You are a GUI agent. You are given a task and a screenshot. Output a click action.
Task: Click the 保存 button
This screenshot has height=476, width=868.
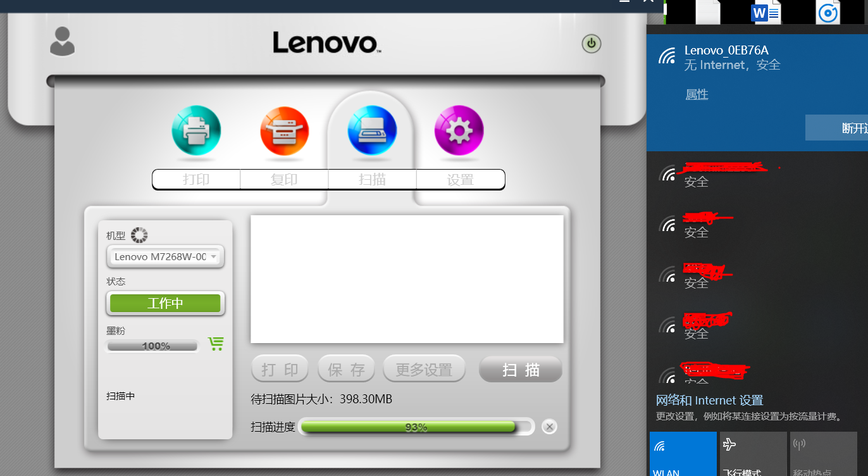coord(346,370)
